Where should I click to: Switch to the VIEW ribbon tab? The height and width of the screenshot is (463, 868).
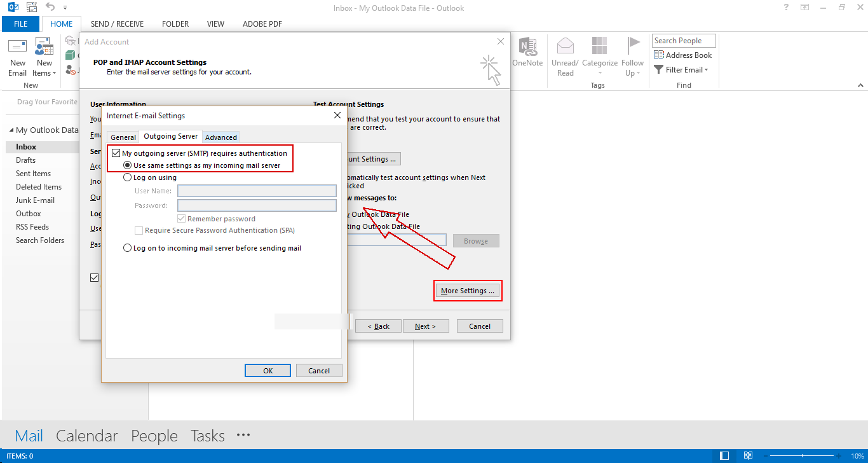[215, 24]
